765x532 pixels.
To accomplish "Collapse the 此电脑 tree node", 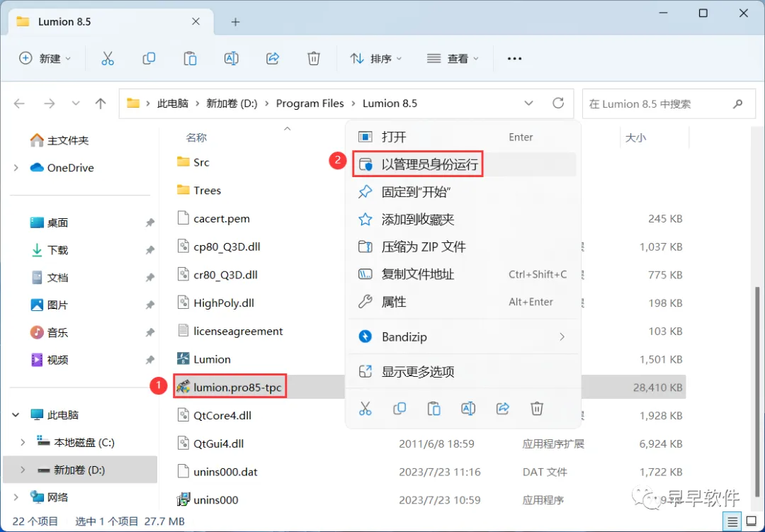I will [x=16, y=415].
